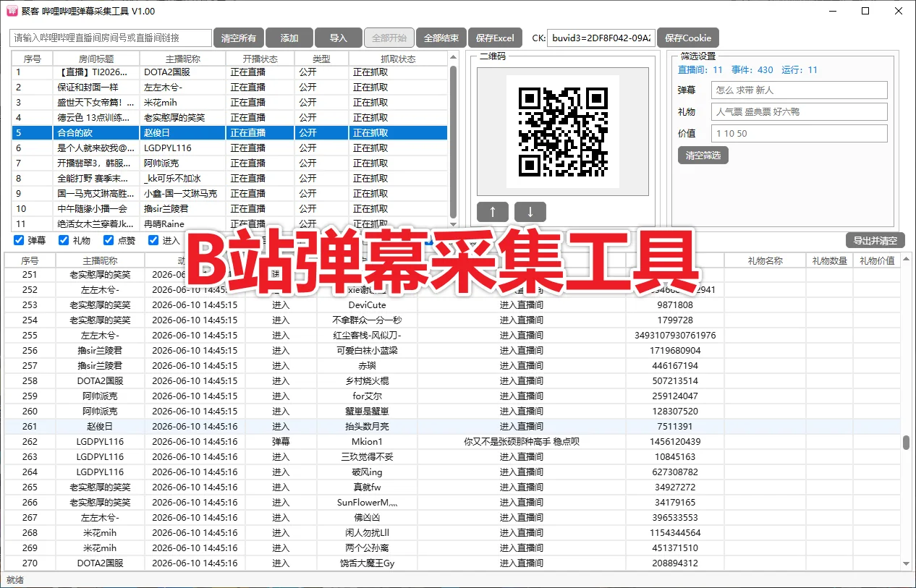Select room row 保证和封面一样
Screen dimensions: 916x588
point(229,87)
